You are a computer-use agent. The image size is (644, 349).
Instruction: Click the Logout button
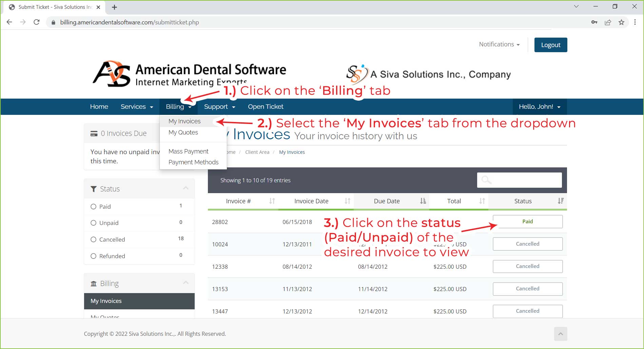click(x=550, y=45)
